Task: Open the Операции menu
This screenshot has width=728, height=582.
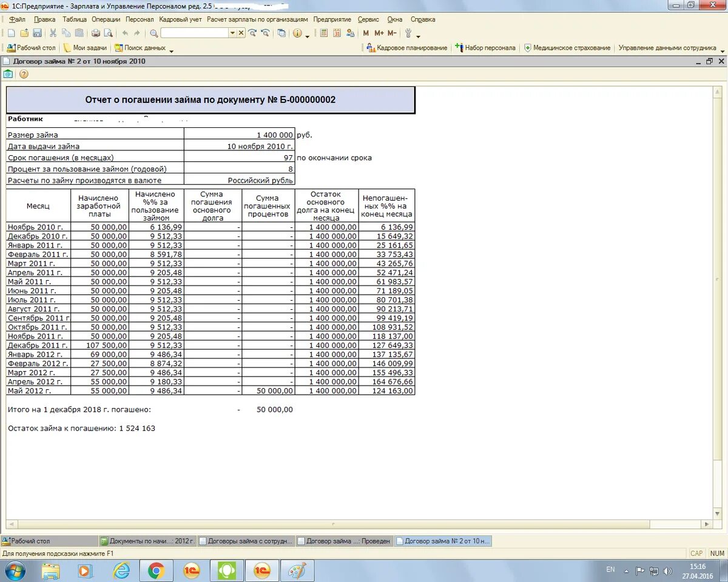Action: coord(106,19)
